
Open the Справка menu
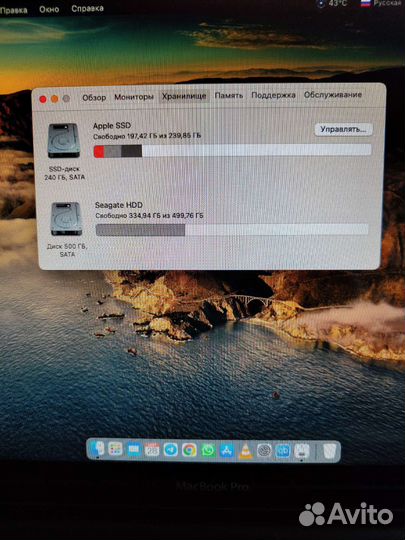[x=87, y=8]
